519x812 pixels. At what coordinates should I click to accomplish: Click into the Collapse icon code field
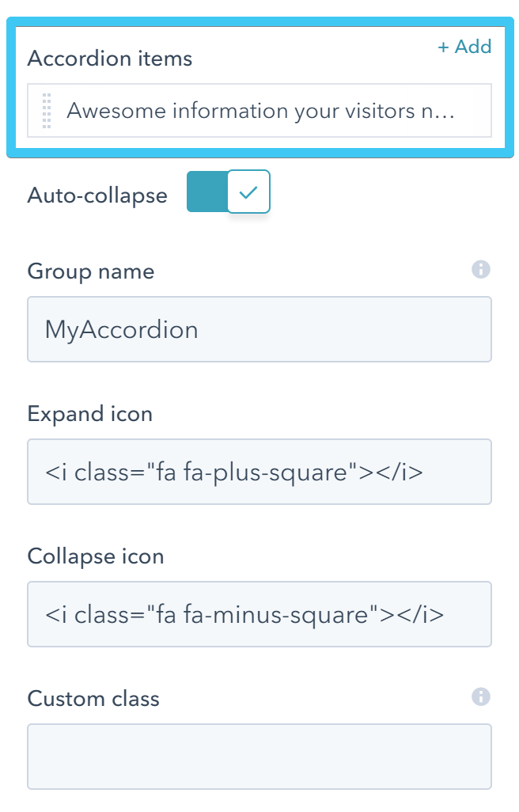(x=259, y=614)
